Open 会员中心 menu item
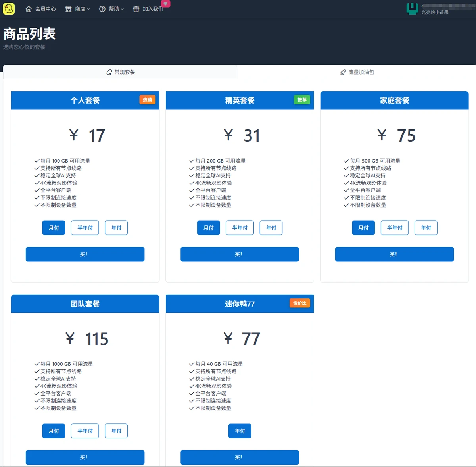Screen dimensions: 476x467 tap(41, 9)
